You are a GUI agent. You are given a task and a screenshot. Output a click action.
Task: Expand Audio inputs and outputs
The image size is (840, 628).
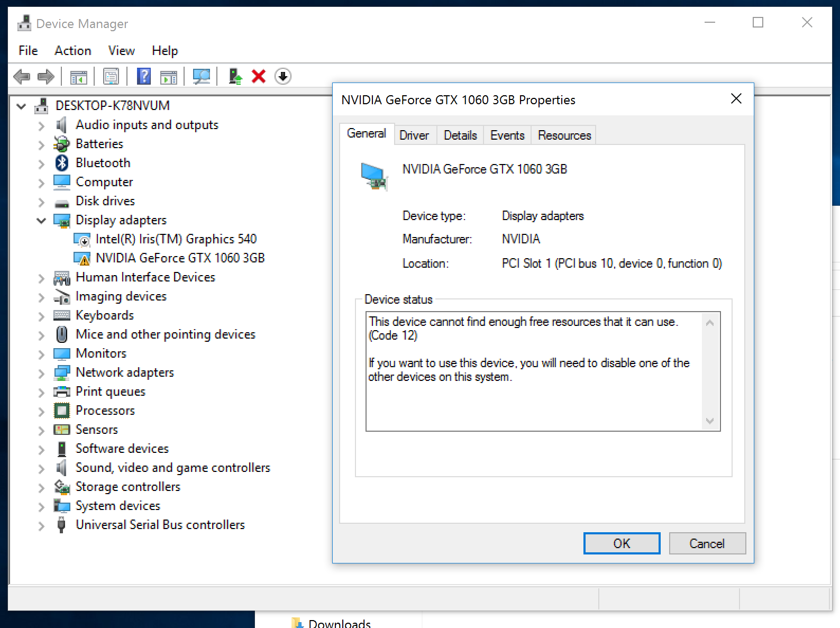point(41,125)
